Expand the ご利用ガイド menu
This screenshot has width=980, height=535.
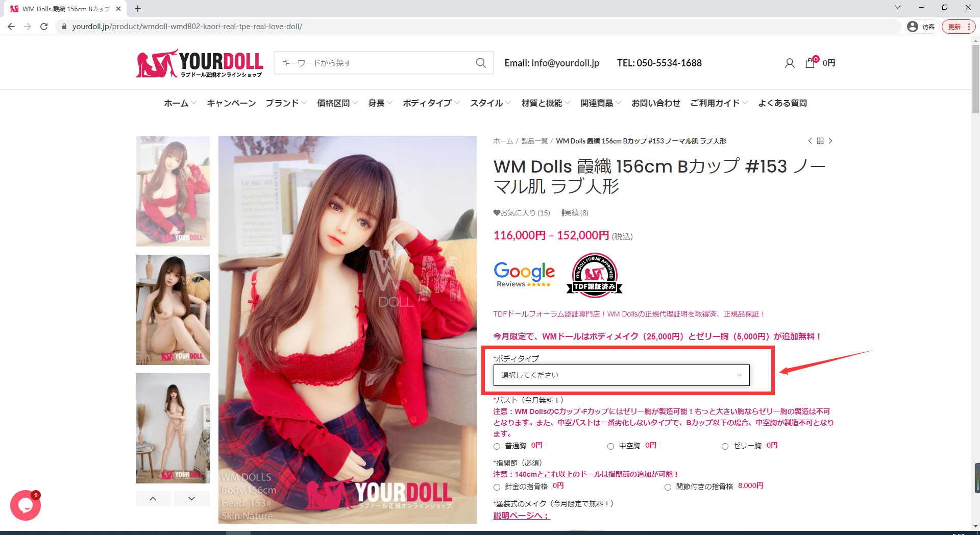(719, 103)
